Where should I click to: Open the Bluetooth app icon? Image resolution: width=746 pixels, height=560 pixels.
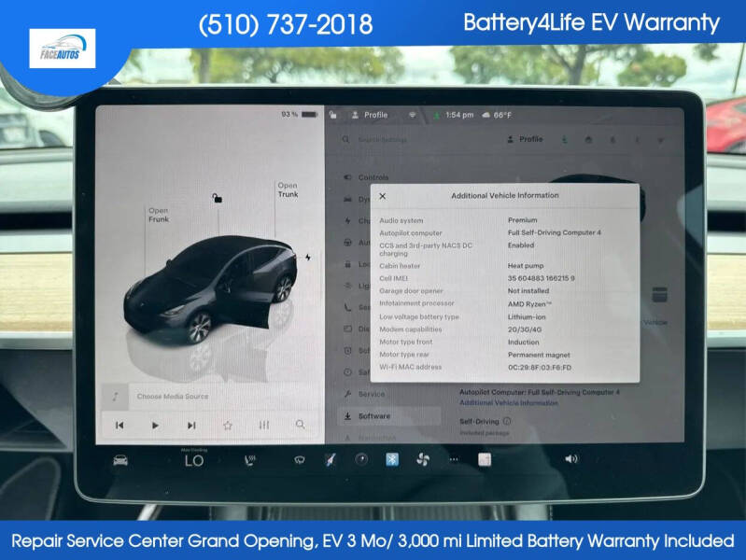tap(392, 459)
